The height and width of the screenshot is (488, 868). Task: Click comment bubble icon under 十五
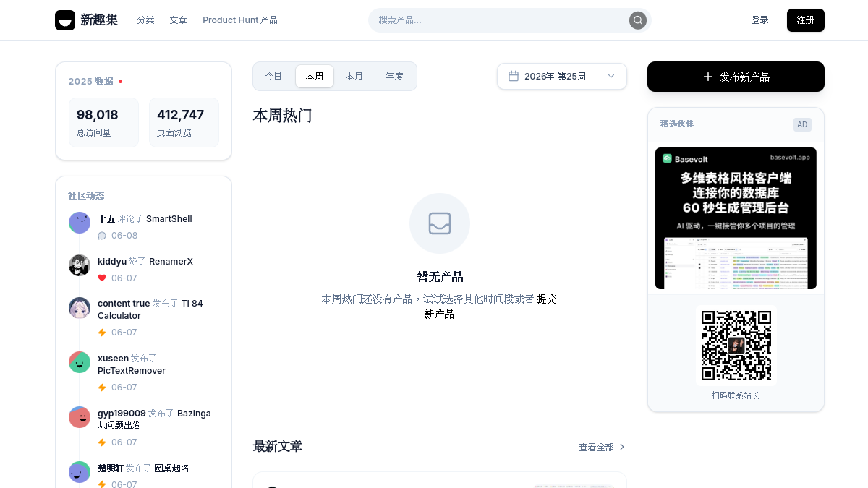(102, 236)
